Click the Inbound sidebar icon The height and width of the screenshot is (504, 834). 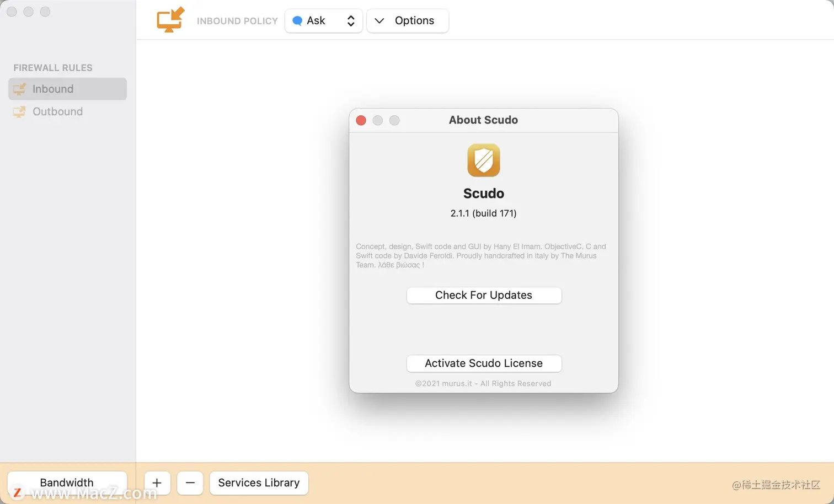(x=19, y=89)
